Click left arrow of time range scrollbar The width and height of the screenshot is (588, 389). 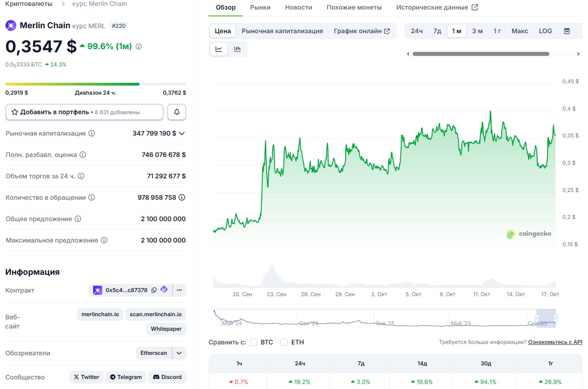point(408,54)
